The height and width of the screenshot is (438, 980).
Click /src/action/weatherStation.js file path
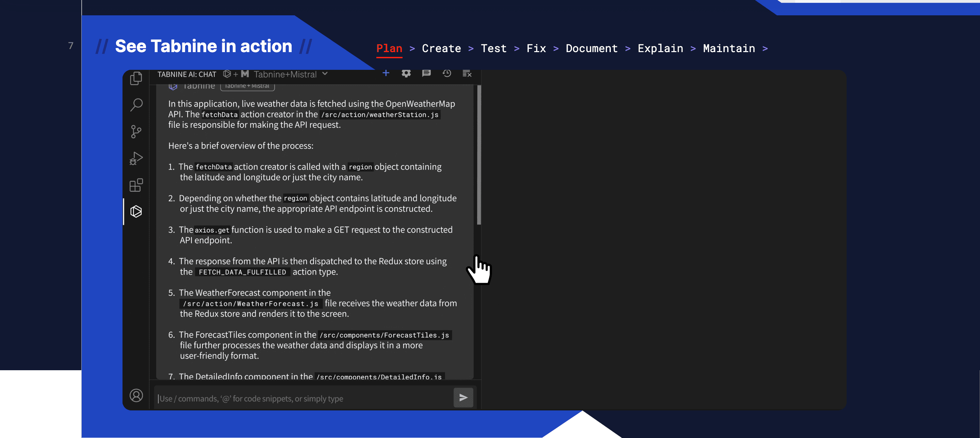pyautogui.click(x=380, y=115)
